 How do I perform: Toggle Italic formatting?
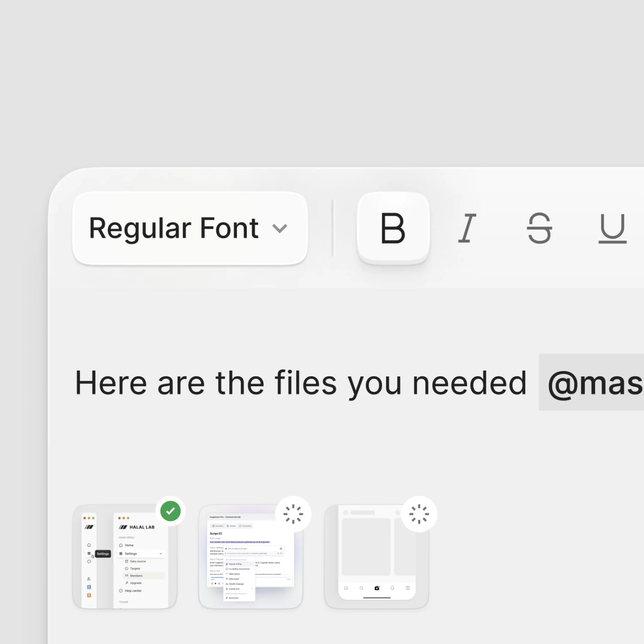pos(467,228)
